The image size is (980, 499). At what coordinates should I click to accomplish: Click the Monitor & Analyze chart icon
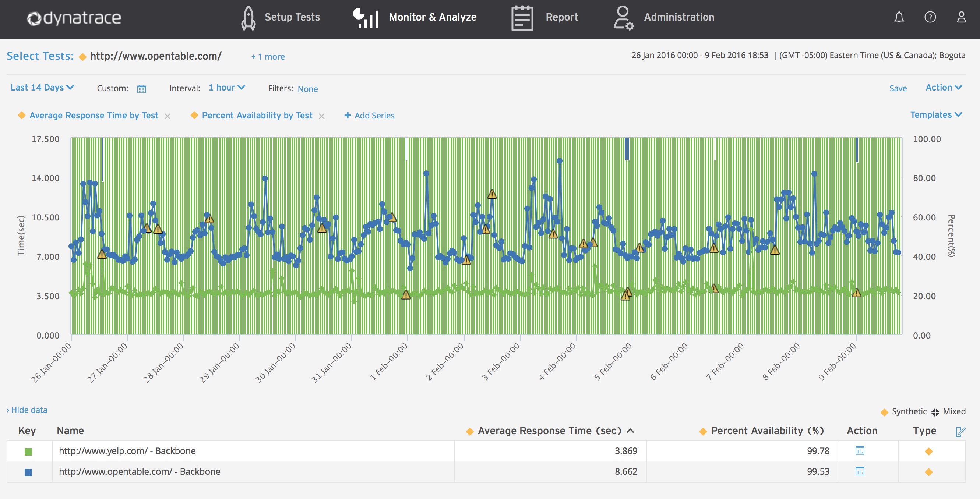coord(366,18)
